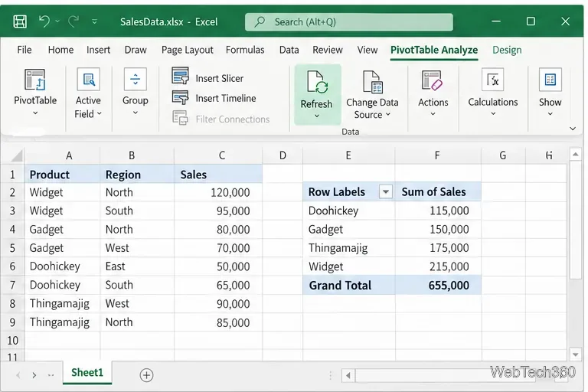Image resolution: width=588 pixels, height=392 pixels.
Task: Switch to the Home tab
Action: coord(60,50)
